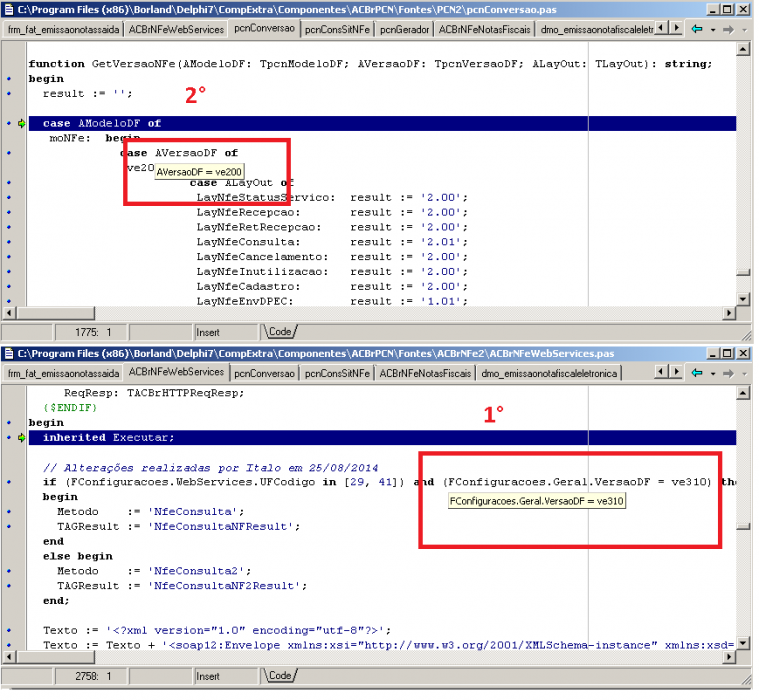This screenshot has height=700, width=759.
Task: Click execution point arrow at case AModeloDF line
Action: click(21, 123)
